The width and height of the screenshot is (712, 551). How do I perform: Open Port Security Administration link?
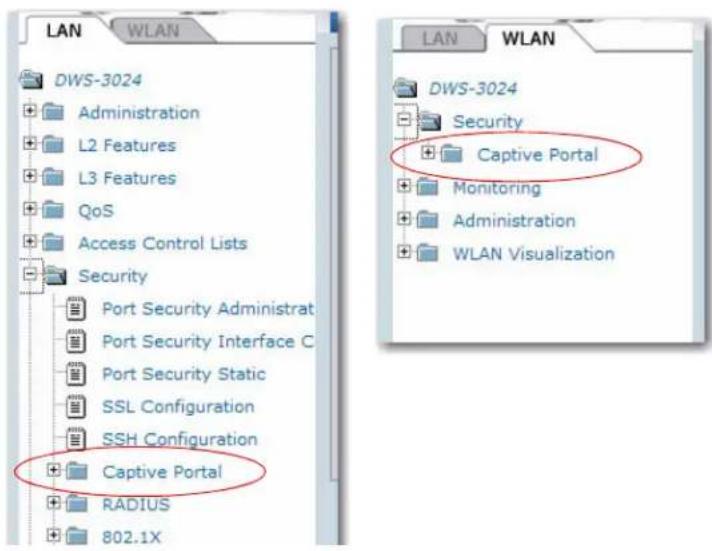208,308
